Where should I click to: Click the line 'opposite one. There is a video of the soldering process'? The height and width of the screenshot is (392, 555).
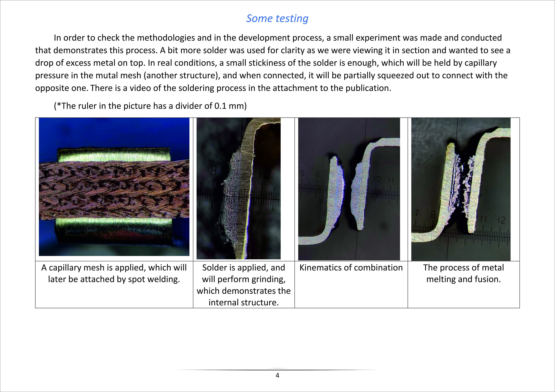tap(213, 88)
